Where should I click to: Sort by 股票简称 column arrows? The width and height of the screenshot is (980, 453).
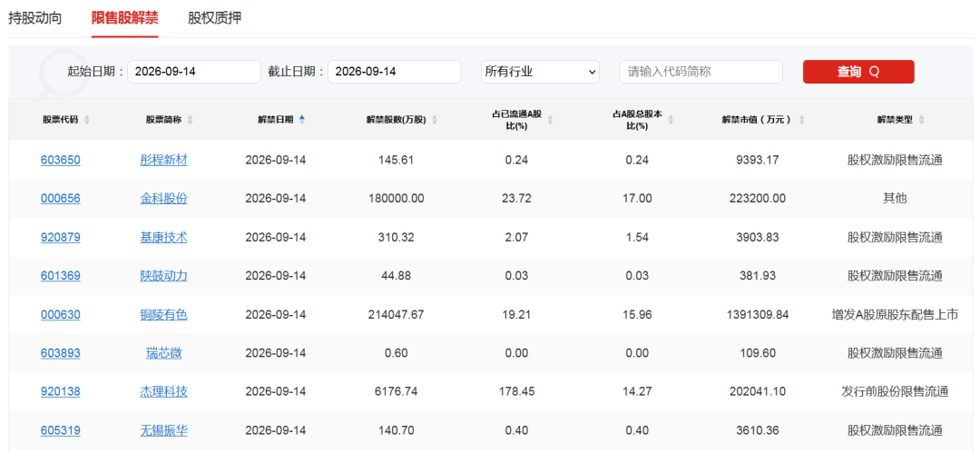[x=190, y=120]
